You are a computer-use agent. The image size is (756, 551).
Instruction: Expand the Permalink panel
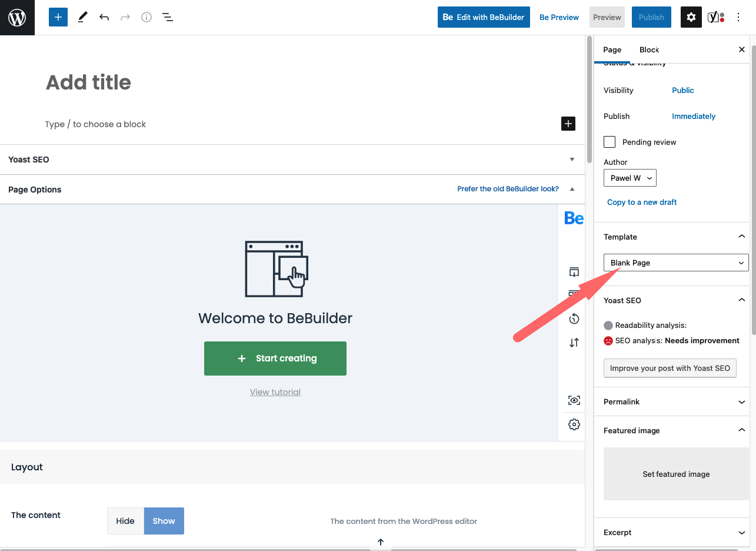pos(741,401)
